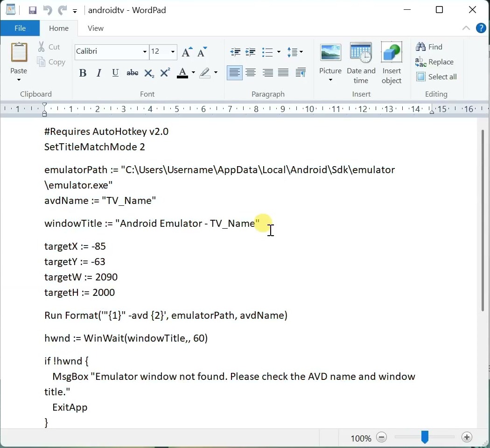This screenshot has width=490, height=448.
Task: Click the Picture insert icon
Action: [330, 52]
